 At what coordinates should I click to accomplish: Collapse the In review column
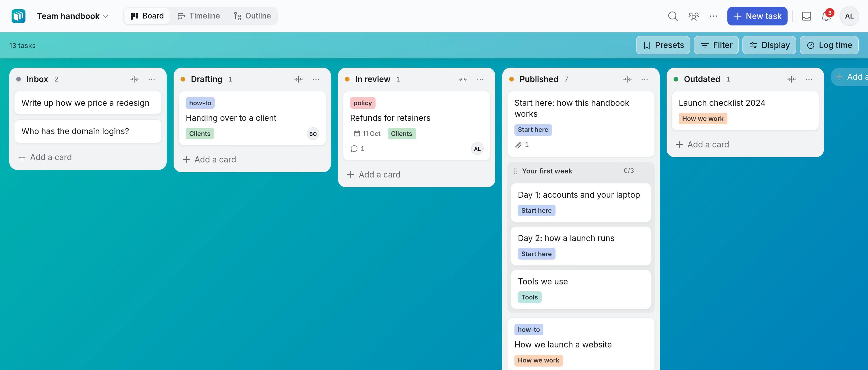coord(463,79)
